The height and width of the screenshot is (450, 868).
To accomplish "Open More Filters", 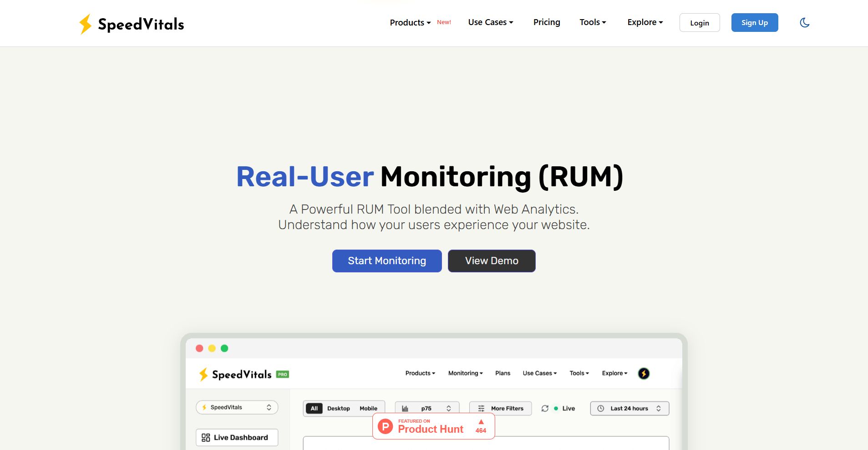I will pyautogui.click(x=500, y=409).
